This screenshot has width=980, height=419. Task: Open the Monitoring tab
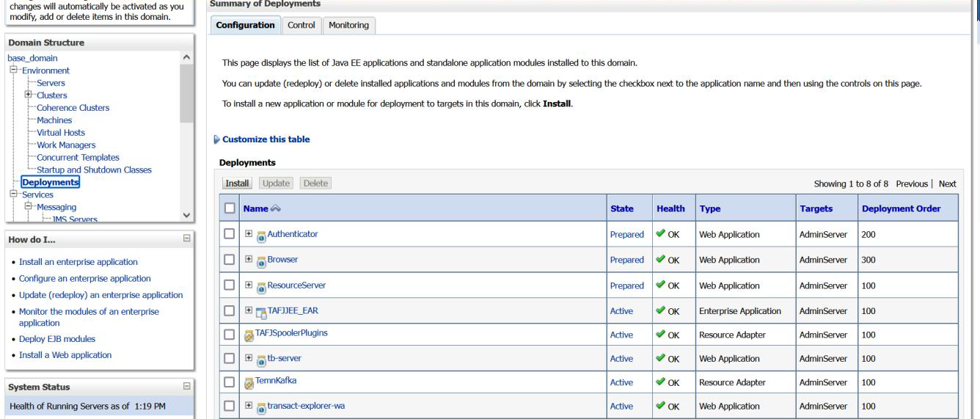(348, 25)
